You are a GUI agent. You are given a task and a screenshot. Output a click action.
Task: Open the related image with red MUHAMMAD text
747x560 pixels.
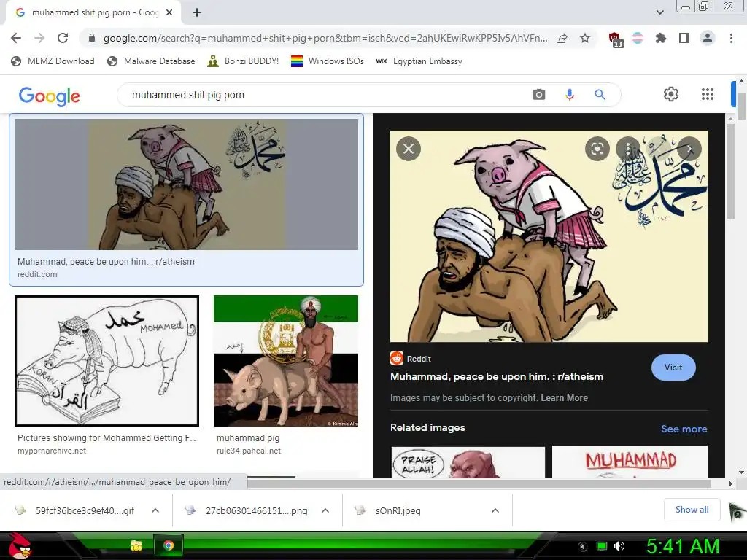pyautogui.click(x=630, y=462)
